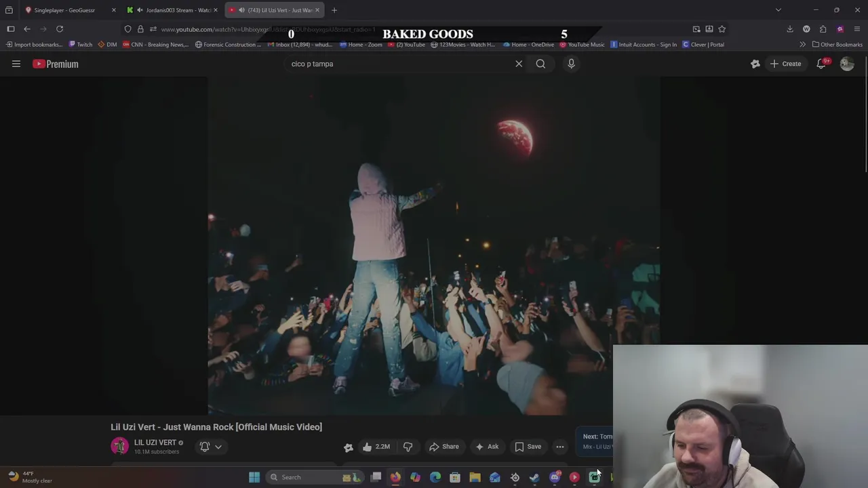868x488 pixels.
Task: Run the search with the magnifier button
Action: click(540, 64)
